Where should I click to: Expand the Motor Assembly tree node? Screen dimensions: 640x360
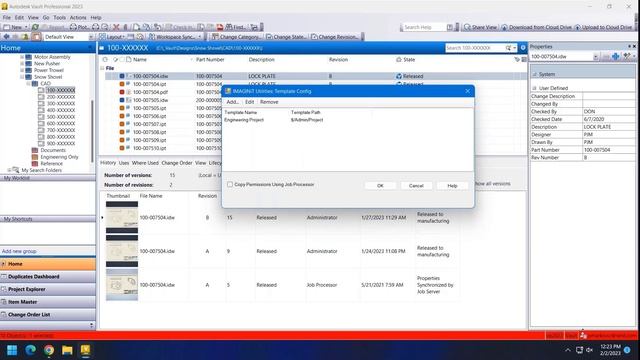(22, 57)
